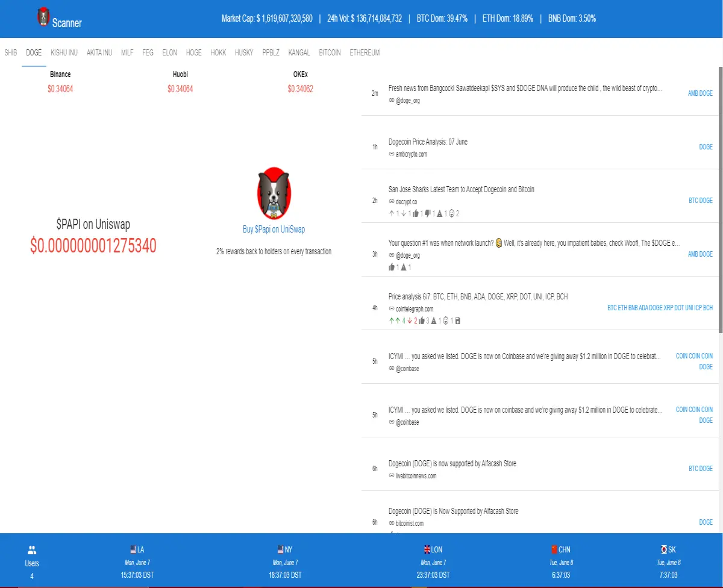Open the HUSKY tab

(244, 52)
